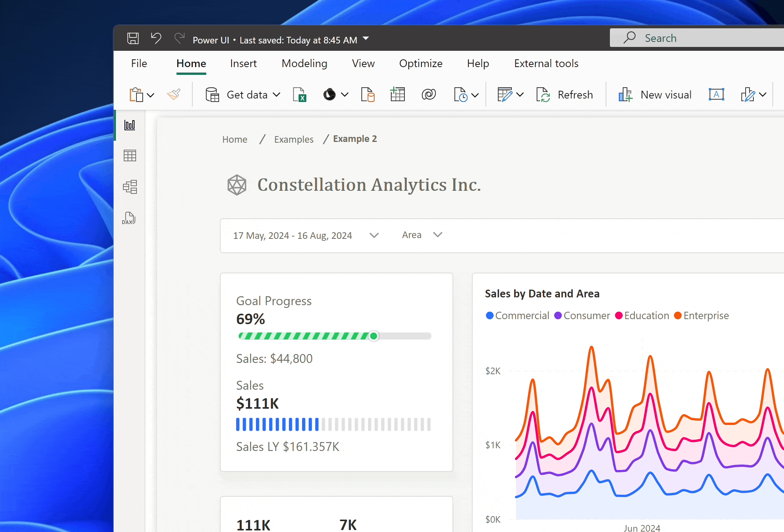Image resolution: width=784 pixels, height=532 pixels.
Task: Open Enter data to create a table
Action: tap(398, 94)
